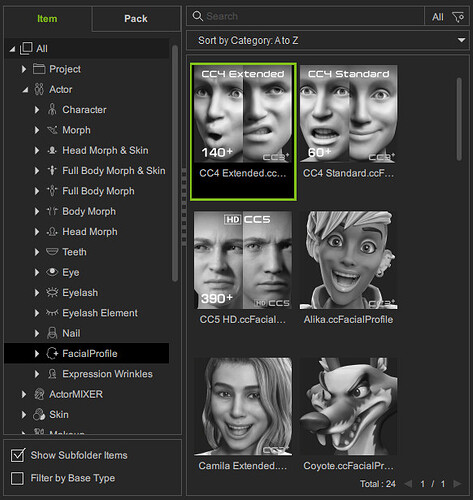Click the Expression Wrinkles icon
The height and width of the screenshot is (500, 473).
(52, 374)
